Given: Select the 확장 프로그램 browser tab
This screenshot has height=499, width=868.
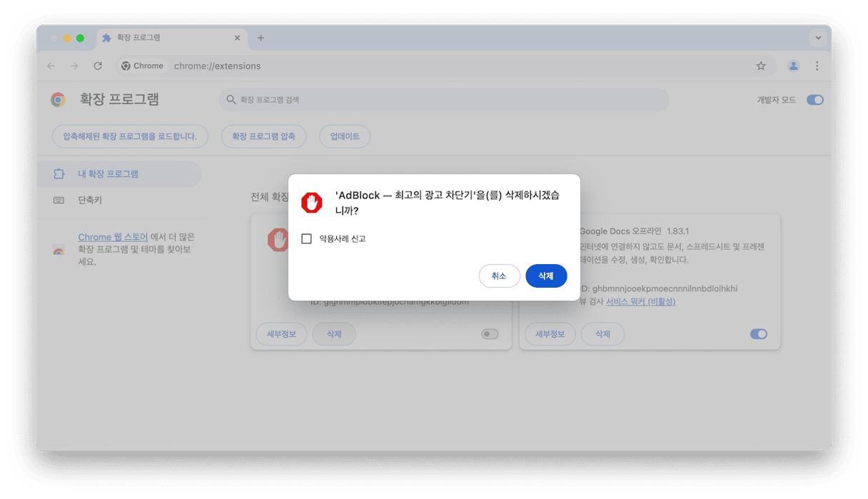Looking at the screenshot, I should [x=172, y=38].
